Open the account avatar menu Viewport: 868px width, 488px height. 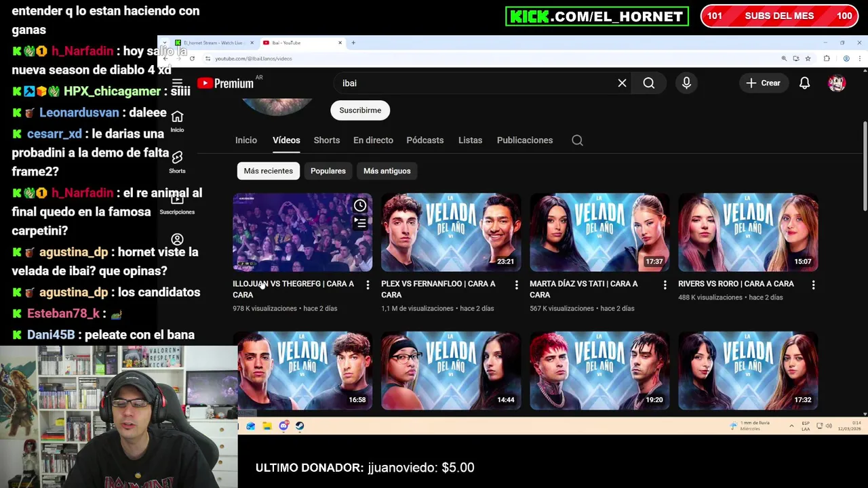pos(837,83)
